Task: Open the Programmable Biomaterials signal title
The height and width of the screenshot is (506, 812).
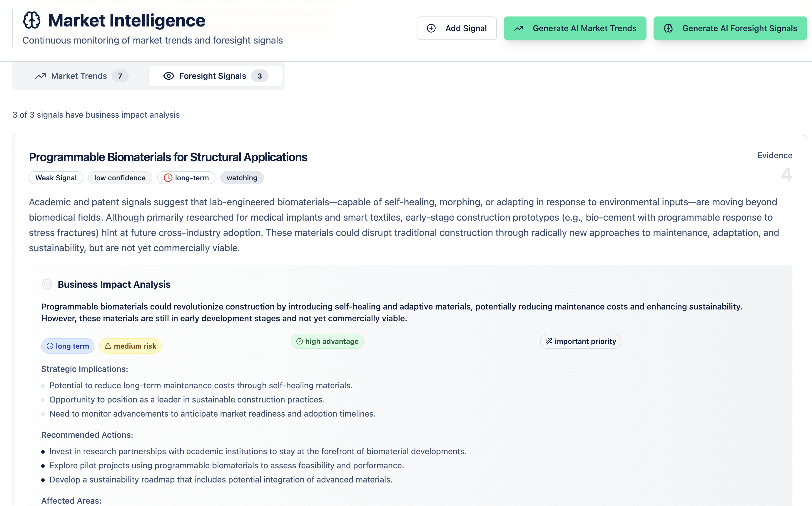Action: 168,157
